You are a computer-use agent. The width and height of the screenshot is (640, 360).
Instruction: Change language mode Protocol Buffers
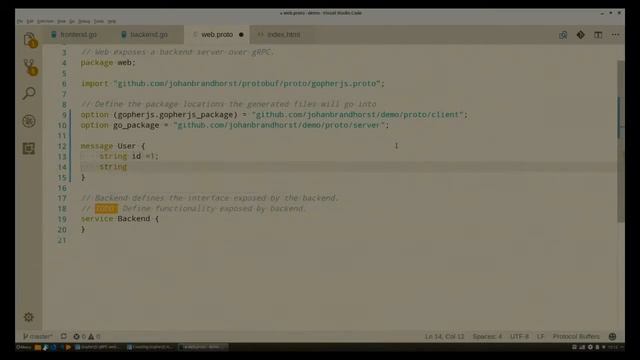pos(576,336)
